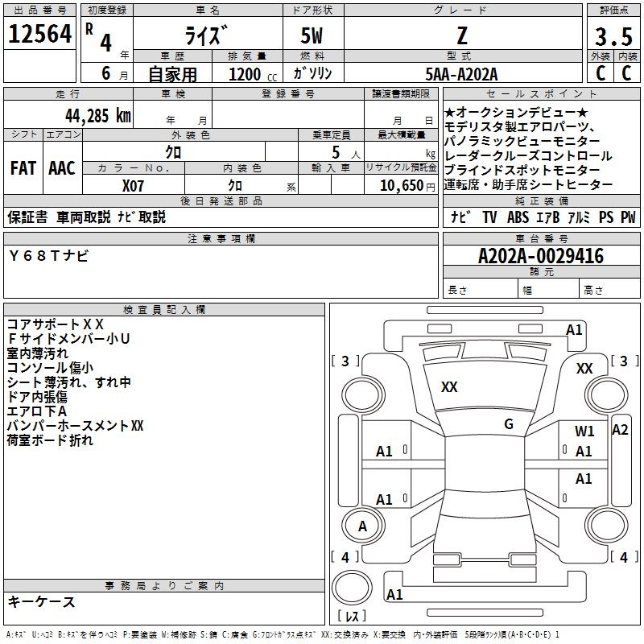The image size is (644, 644).
Task: Click the circled A on rear-left wheel
Action: point(362,526)
